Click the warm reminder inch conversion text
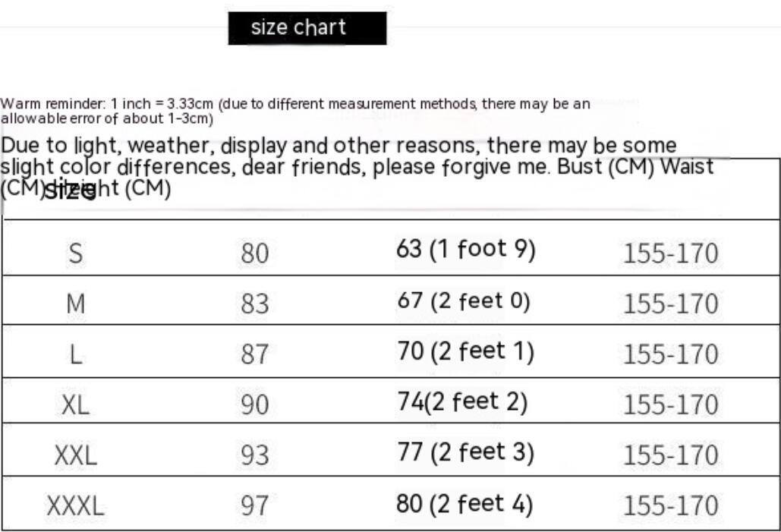 pyautogui.click(x=295, y=111)
